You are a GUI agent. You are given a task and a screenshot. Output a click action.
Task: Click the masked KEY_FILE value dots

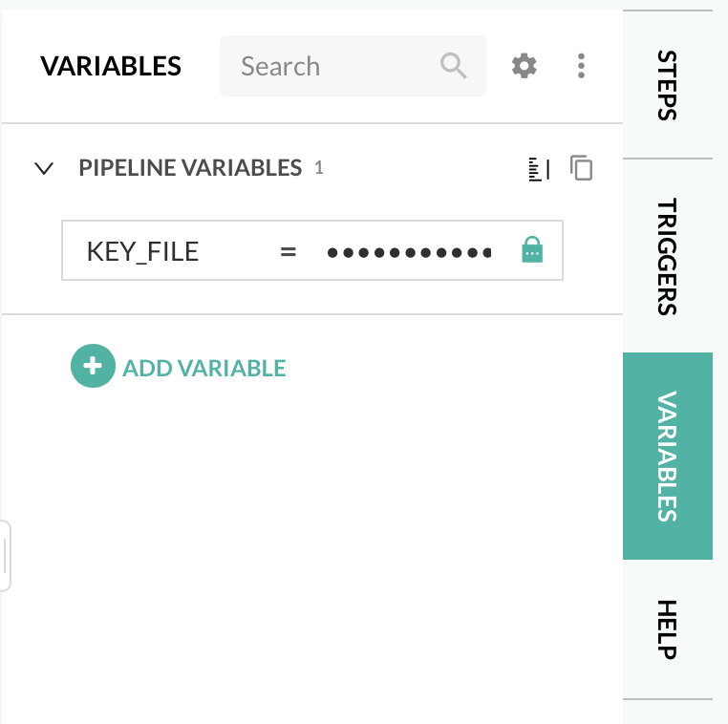click(x=408, y=252)
